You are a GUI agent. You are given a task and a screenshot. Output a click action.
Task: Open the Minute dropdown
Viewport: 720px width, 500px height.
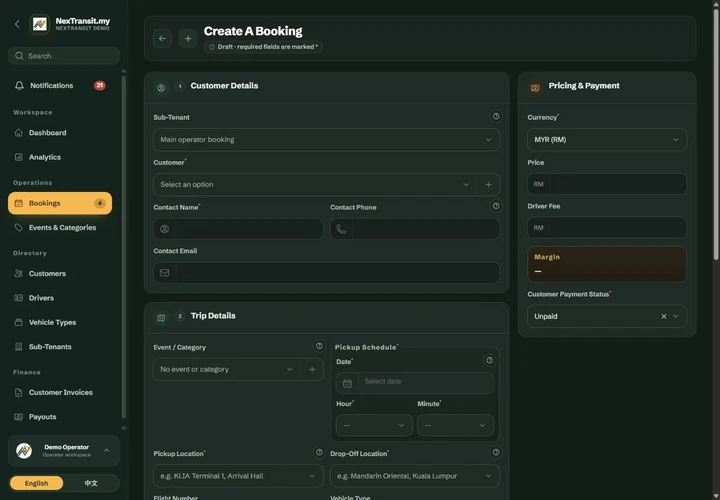point(455,425)
